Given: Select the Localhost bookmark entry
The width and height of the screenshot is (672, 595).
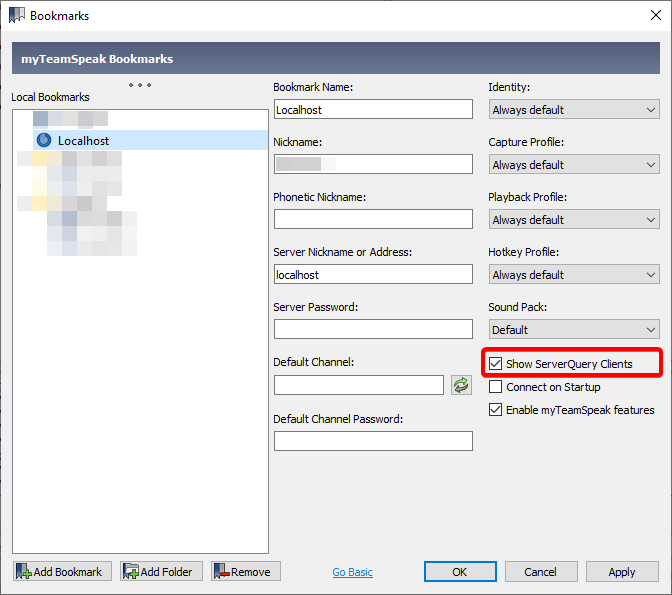Looking at the screenshot, I should 84,141.
